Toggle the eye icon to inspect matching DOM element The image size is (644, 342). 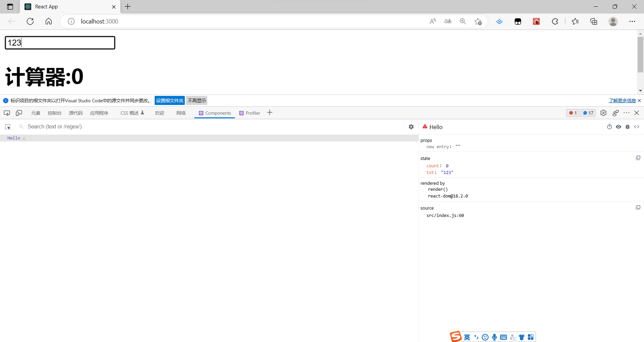click(x=619, y=127)
